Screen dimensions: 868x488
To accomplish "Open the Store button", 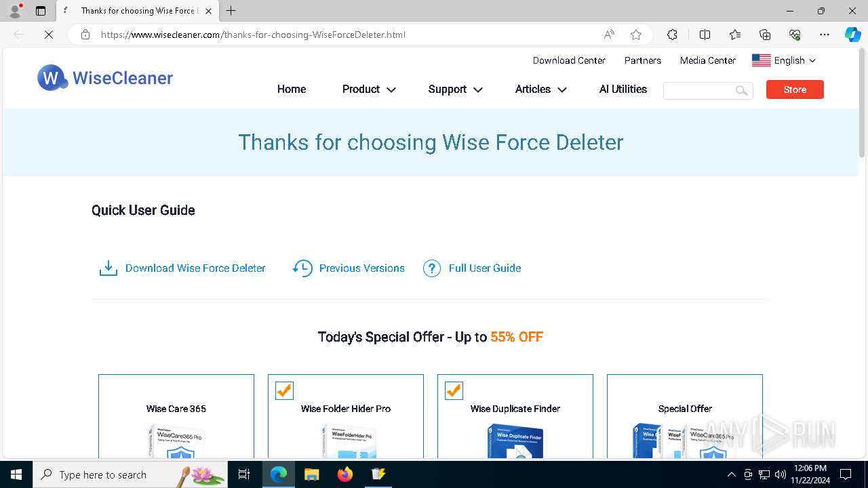I will pos(795,89).
